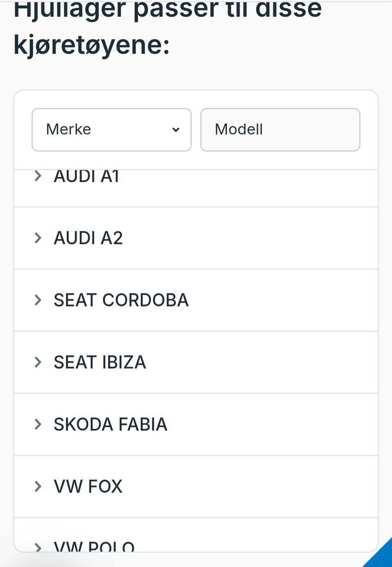Click the chevron next to SEAT IBIZA

point(38,362)
